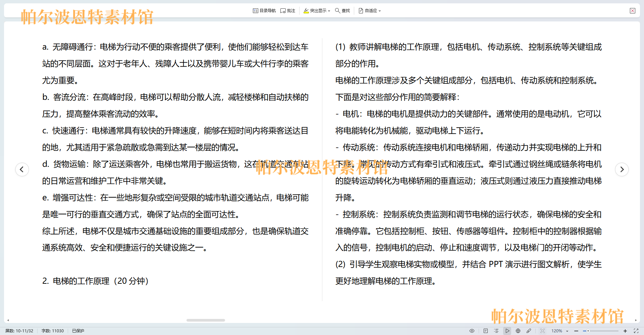Click the line 下面是对这些部分作用的简要解释：
The height and width of the screenshot is (335, 644).
click(x=397, y=97)
